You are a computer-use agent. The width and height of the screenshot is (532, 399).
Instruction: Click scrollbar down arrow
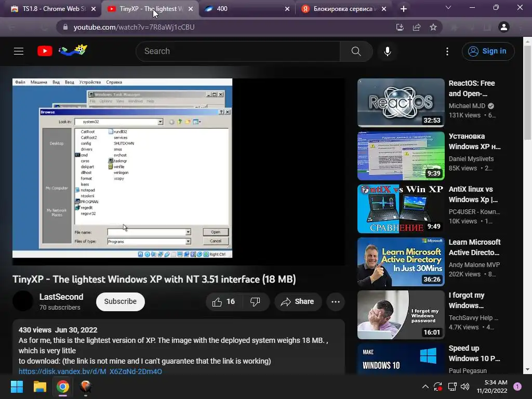527,369
